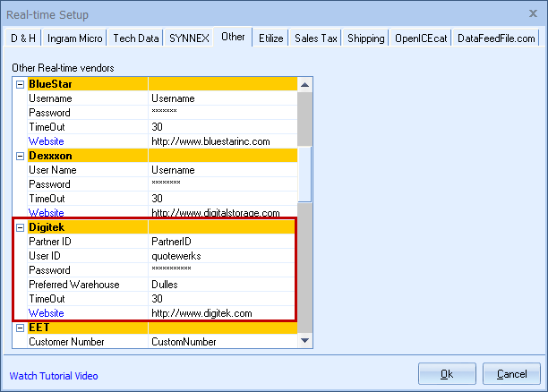Collapse the BlueStar vendor group
This screenshot has height=392, width=548.
(21, 84)
